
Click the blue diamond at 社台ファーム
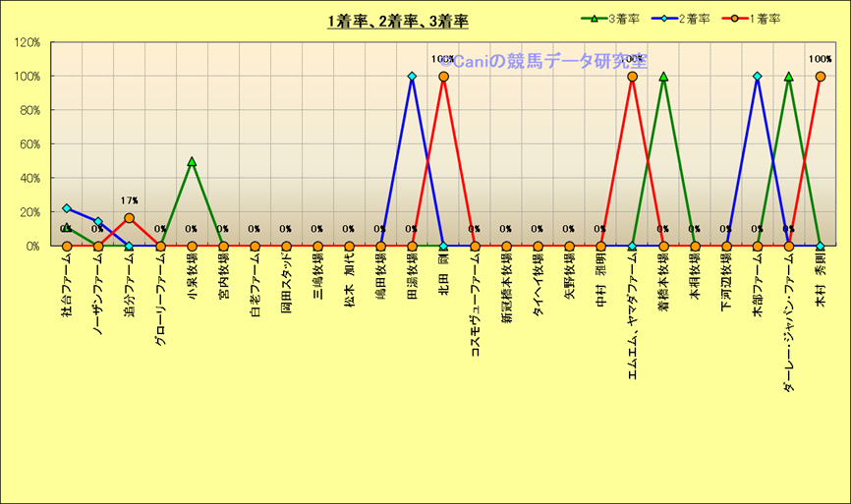click(66, 208)
